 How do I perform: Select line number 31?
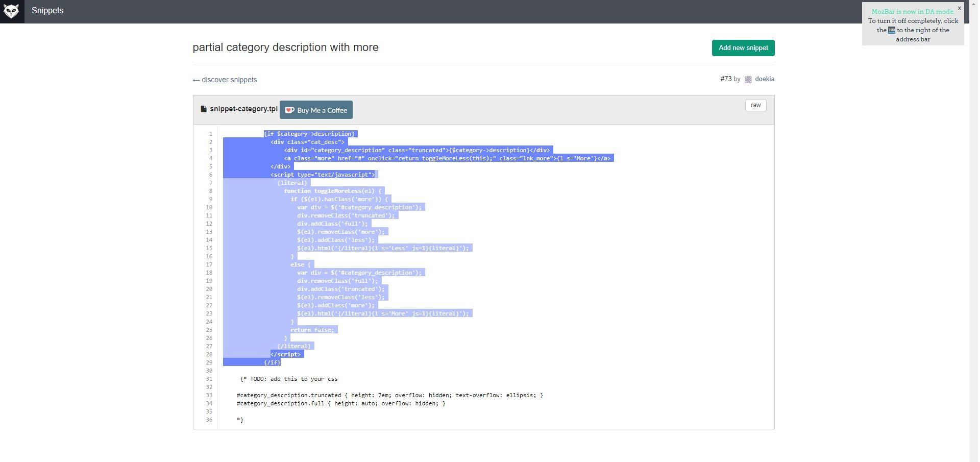pyautogui.click(x=209, y=379)
